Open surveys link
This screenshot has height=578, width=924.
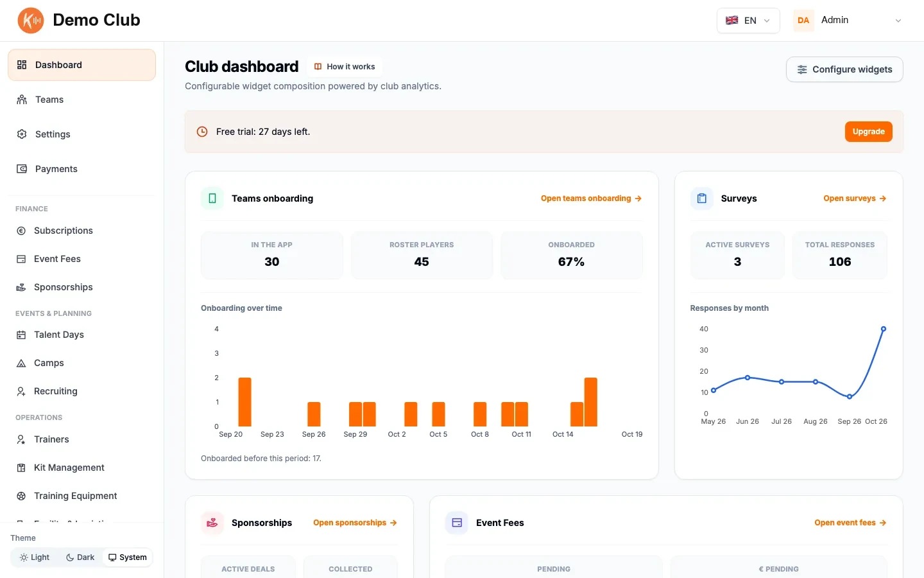click(x=855, y=198)
